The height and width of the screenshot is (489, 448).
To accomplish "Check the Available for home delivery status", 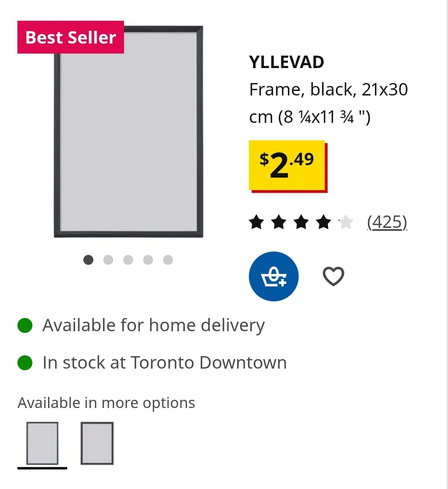I will pos(153,325).
